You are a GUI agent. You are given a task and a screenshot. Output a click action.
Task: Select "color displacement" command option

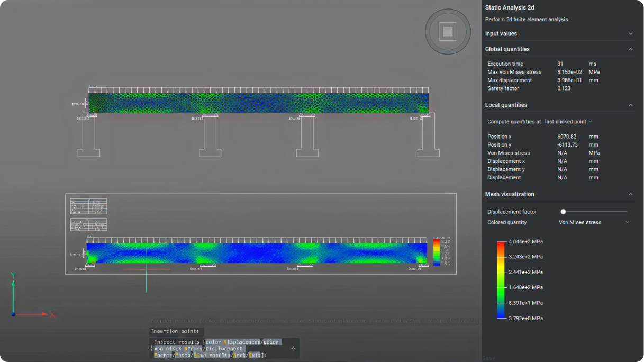(x=233, y=342)
